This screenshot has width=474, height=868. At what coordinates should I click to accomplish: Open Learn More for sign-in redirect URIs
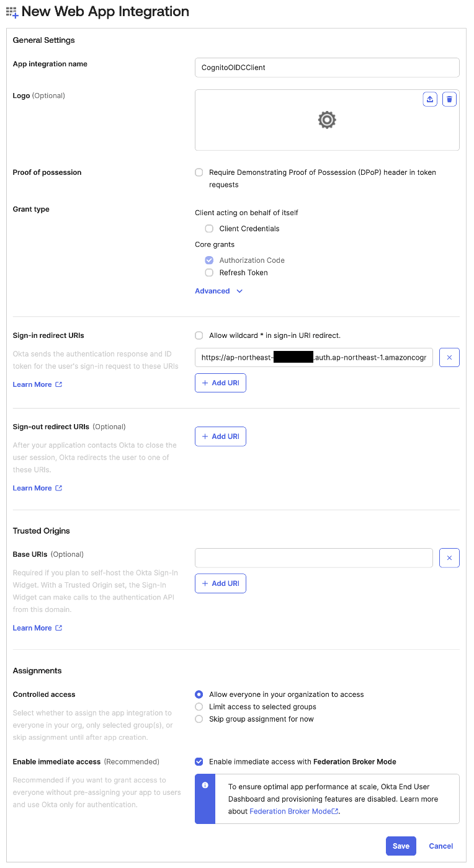coord(37,384)
